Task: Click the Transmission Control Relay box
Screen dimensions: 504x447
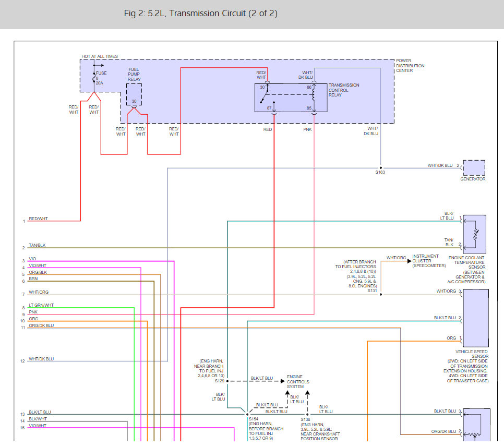Action: pyautogui.click(x=291, y=98)
